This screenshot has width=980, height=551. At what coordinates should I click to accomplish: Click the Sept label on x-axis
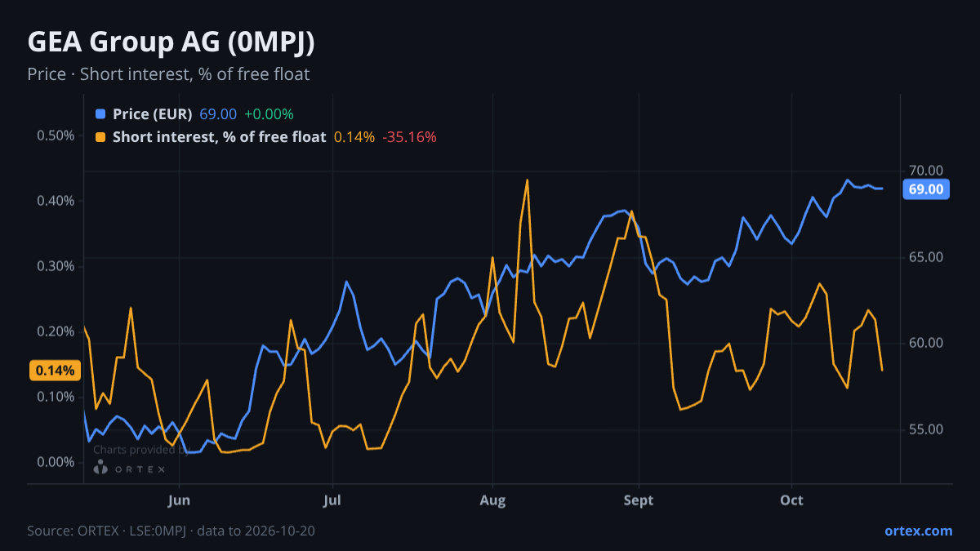(x=638, y=500)
